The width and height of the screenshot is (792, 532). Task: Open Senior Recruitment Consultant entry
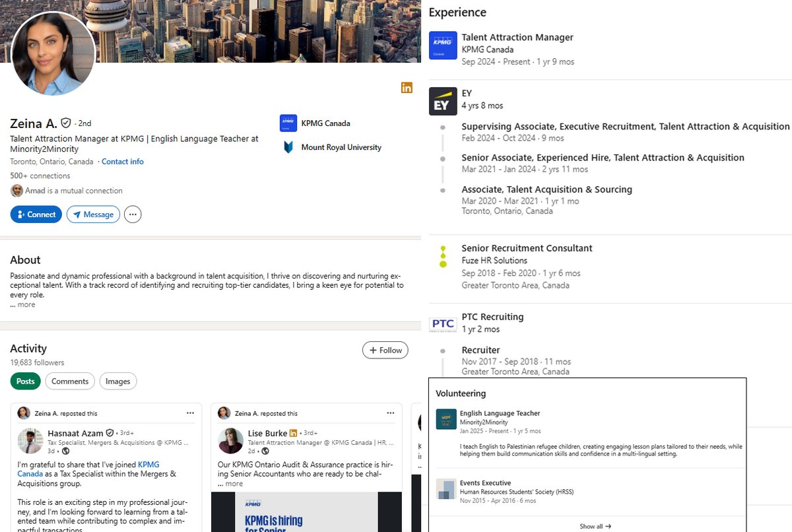[x=527, y=248]
